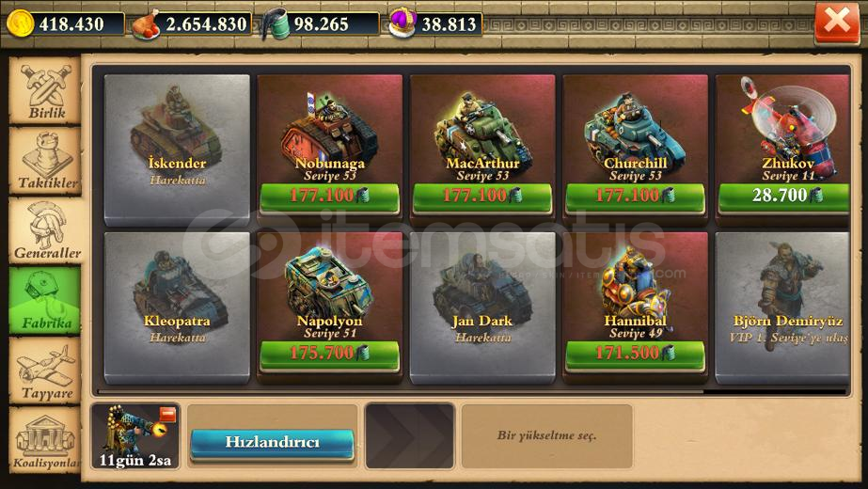Viewport: 868px width, 489px height.
Task: Open the Koalisyonlar building tab
Action: tap(45, 440)
